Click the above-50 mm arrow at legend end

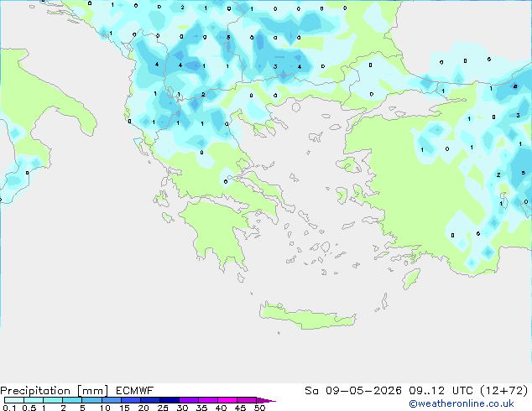tap(266, 400)
